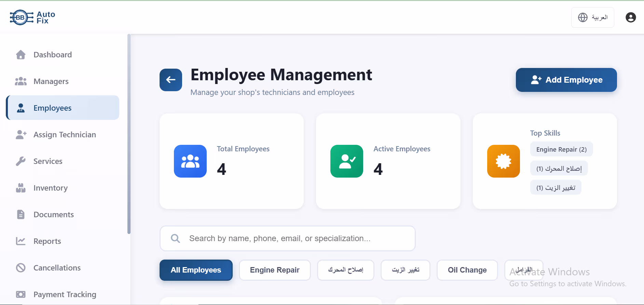This screenshot has height=305, width=644.
Task: Filter by تغيير الزيت
Action: click(x=406, y=270)
